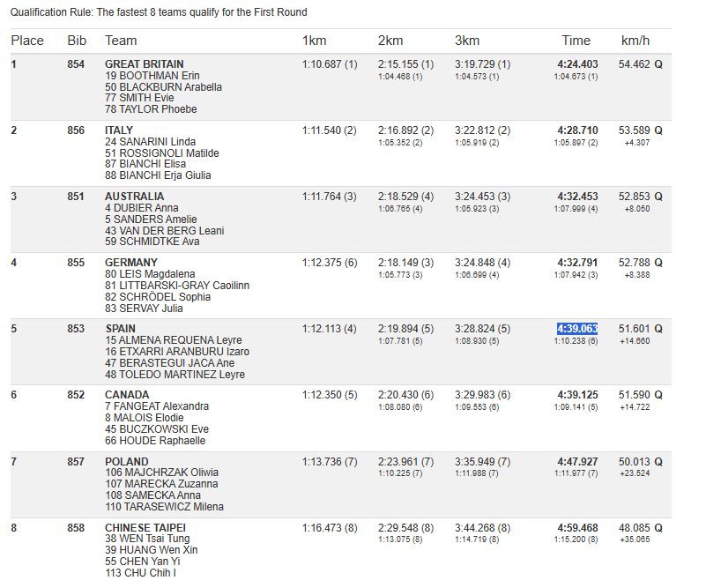
Task: Click the 2km column header
Action: point(390,41)
